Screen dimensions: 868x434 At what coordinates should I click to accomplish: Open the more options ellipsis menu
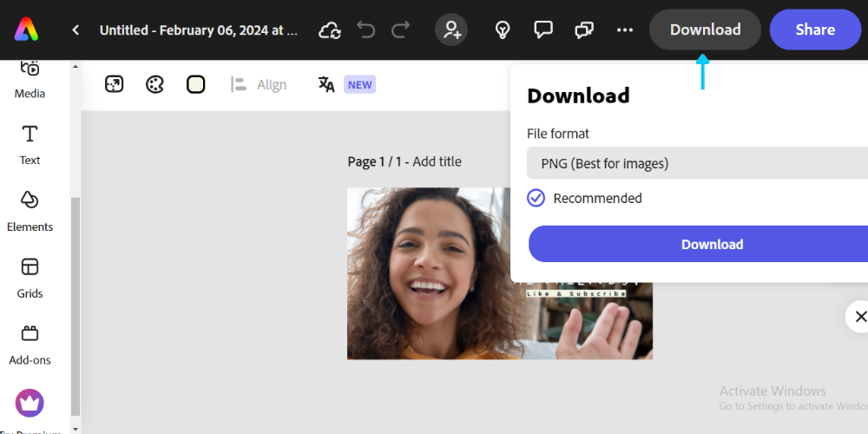point(625,30)
